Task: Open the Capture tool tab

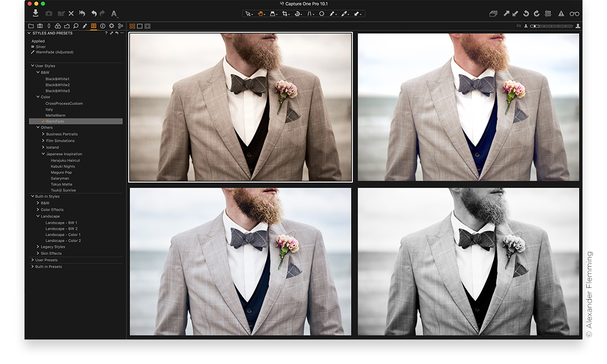Action: (40, 26)
